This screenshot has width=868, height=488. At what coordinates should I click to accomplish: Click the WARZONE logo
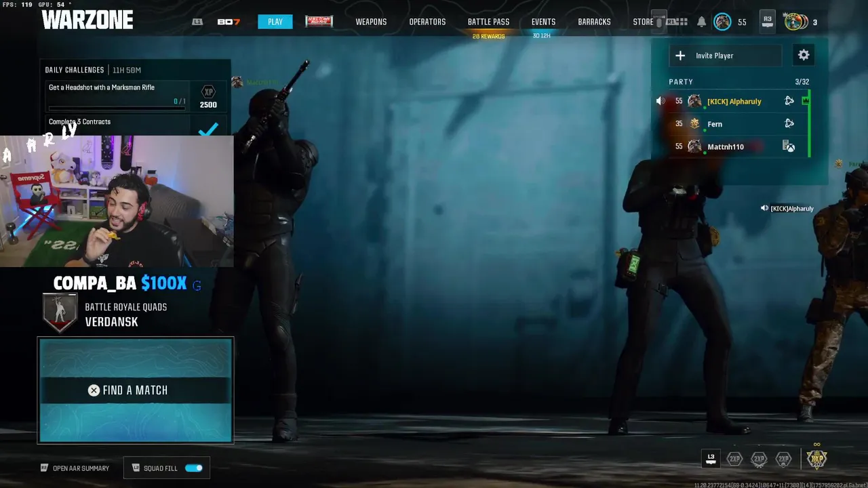click(x=87, y=20)
